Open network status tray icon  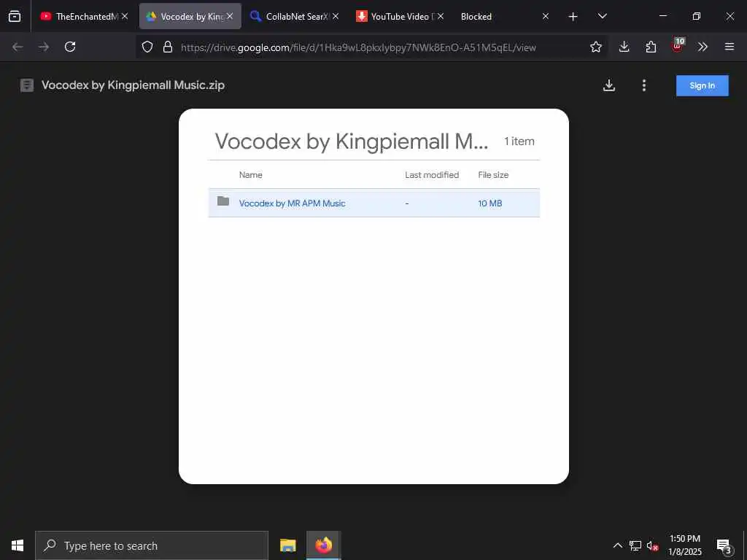tap(635, 545)
